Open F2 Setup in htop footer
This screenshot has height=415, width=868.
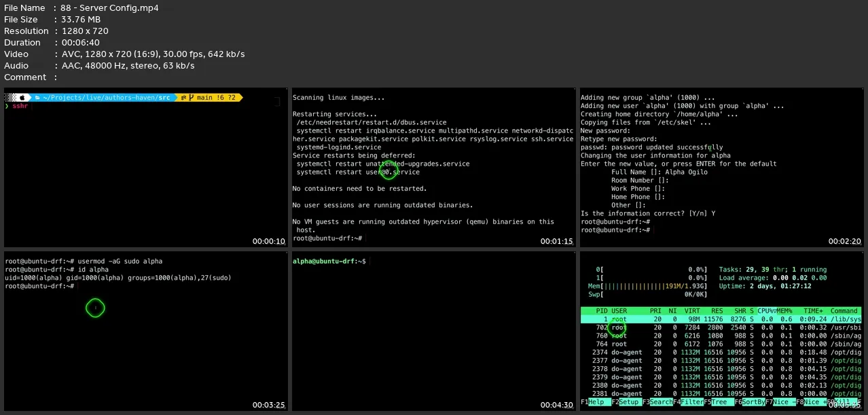point(626,402)
